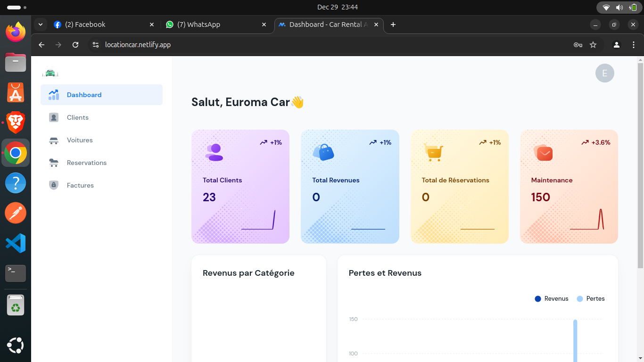The height and width of the screenshot is (362, 644).
Task: Click the tall Pertes bar in chart
Action: click(575, 341)
